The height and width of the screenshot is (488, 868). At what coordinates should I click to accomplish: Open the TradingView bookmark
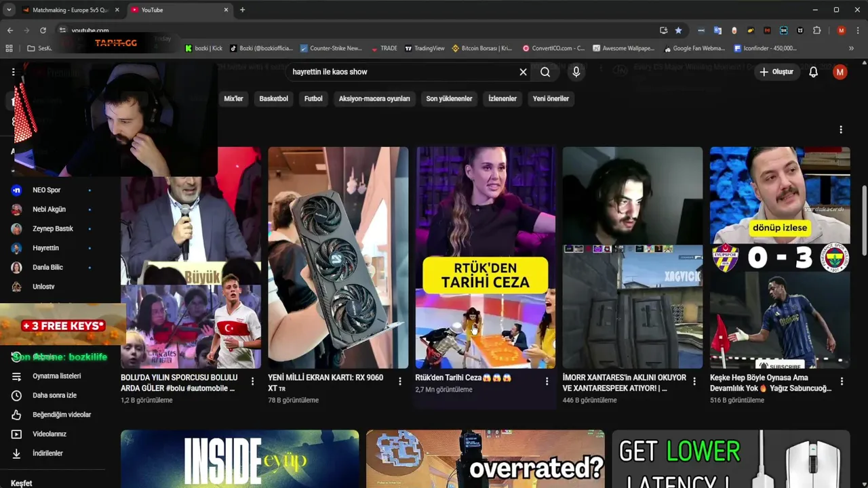click(x=425, y=48)
